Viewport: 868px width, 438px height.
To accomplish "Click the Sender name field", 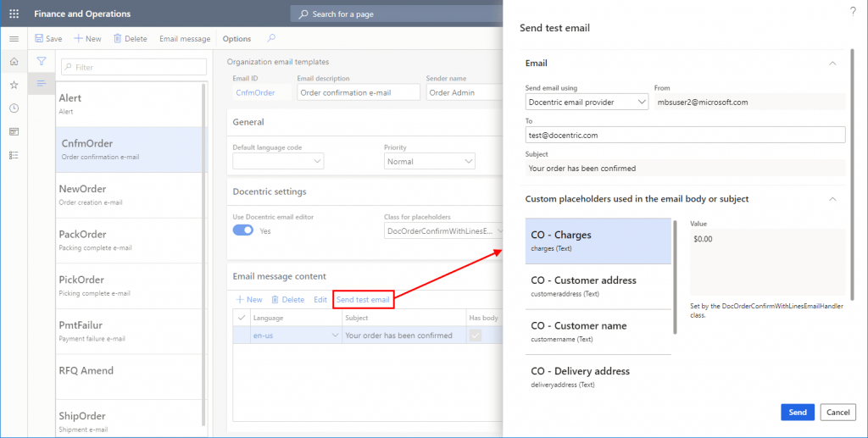I will (x=464, y=92).
